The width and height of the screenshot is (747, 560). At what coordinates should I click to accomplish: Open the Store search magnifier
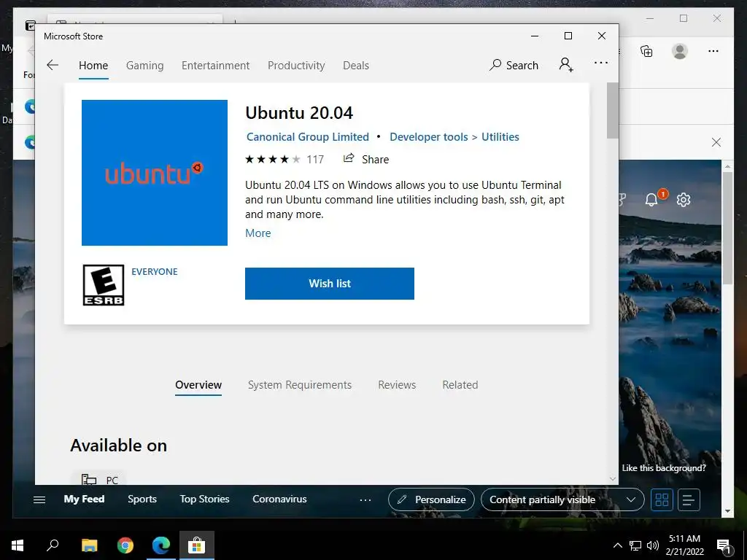495,65
